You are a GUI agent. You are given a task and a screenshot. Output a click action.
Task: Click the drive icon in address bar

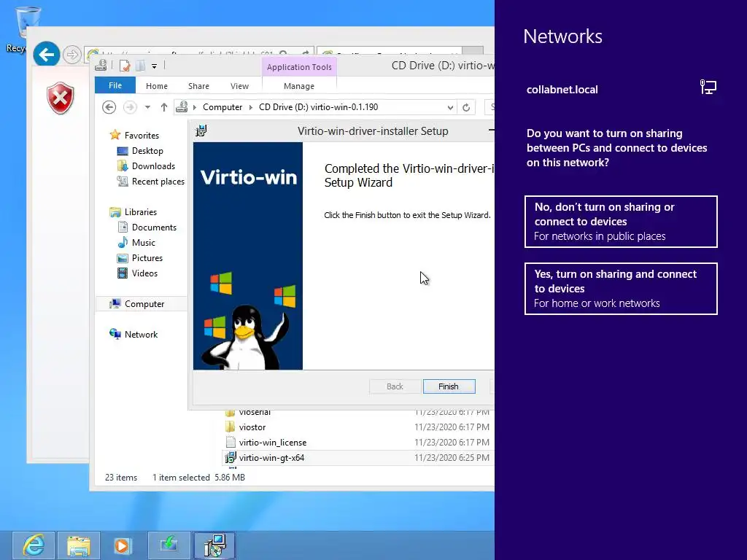pos(182,107)
